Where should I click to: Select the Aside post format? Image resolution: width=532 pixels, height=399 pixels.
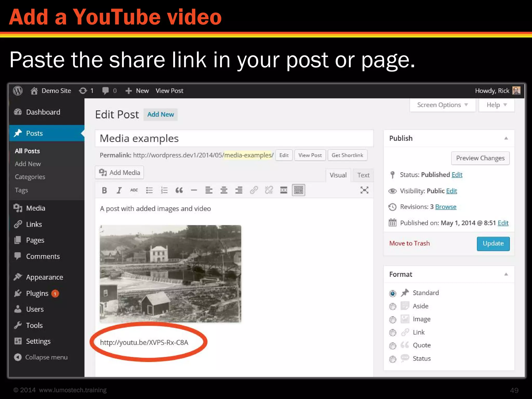click(x=393, y=307)
